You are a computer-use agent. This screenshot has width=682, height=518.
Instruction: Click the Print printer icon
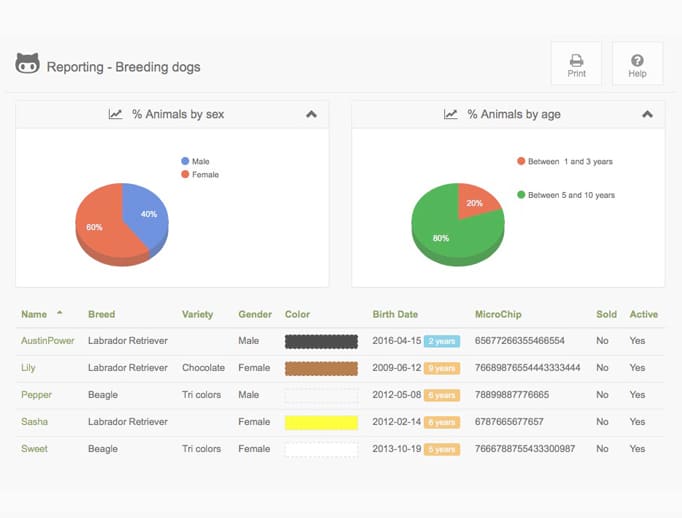pos(576,60)
